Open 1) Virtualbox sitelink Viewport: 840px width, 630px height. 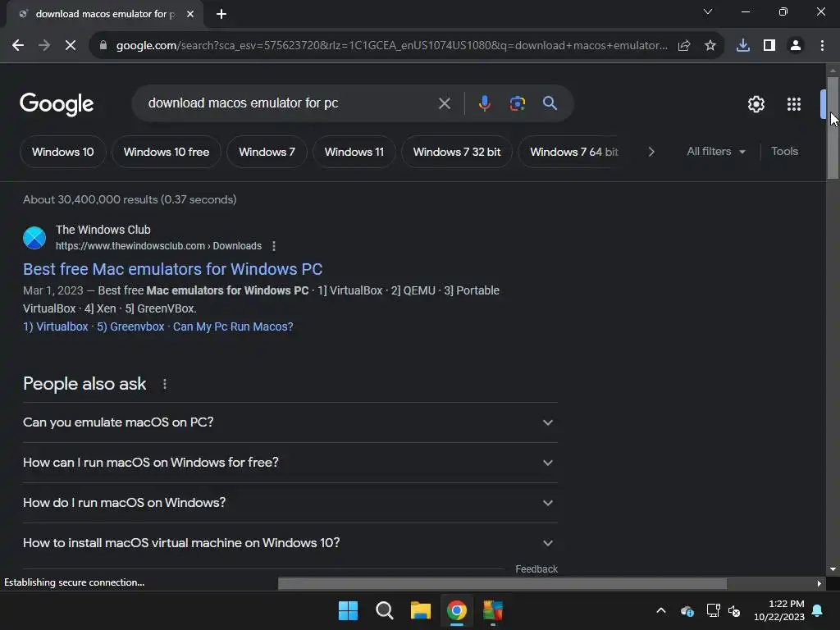click(x=55, y=326)
